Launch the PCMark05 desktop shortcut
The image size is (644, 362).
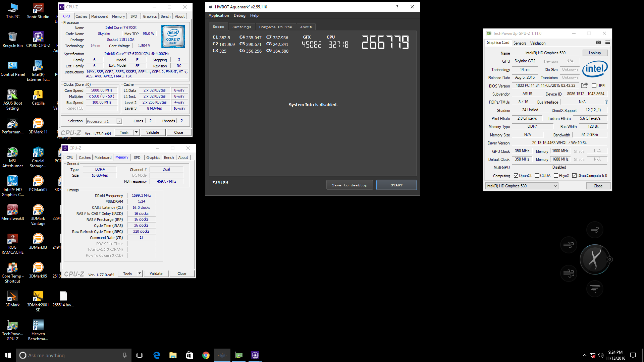tap(38, 184)
